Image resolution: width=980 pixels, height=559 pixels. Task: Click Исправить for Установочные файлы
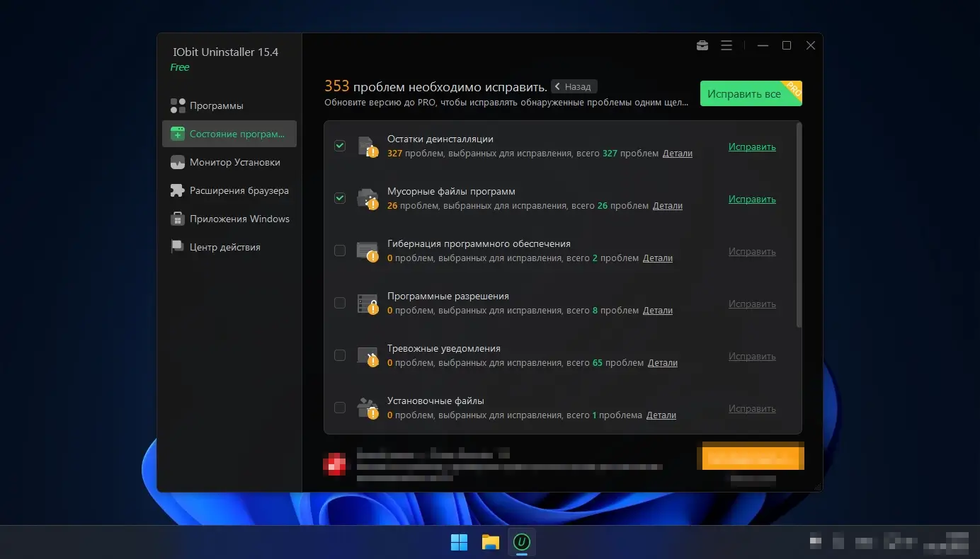752,409
